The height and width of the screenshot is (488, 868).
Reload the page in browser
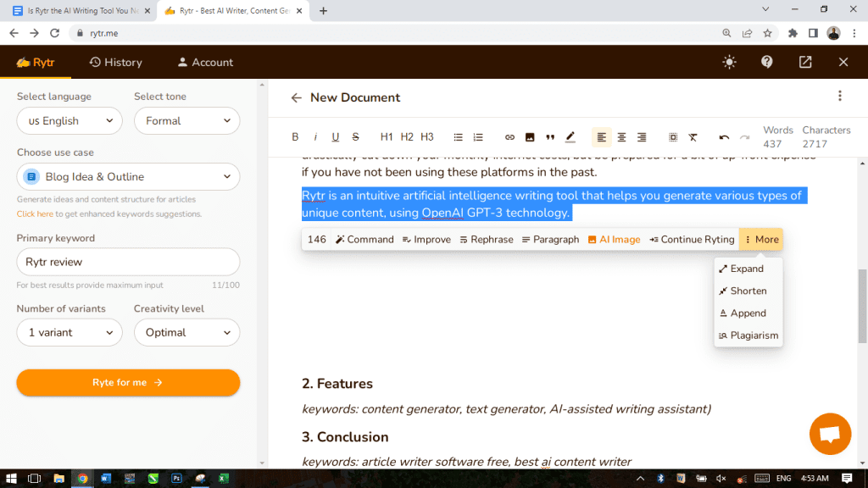(x=54, y=33)
